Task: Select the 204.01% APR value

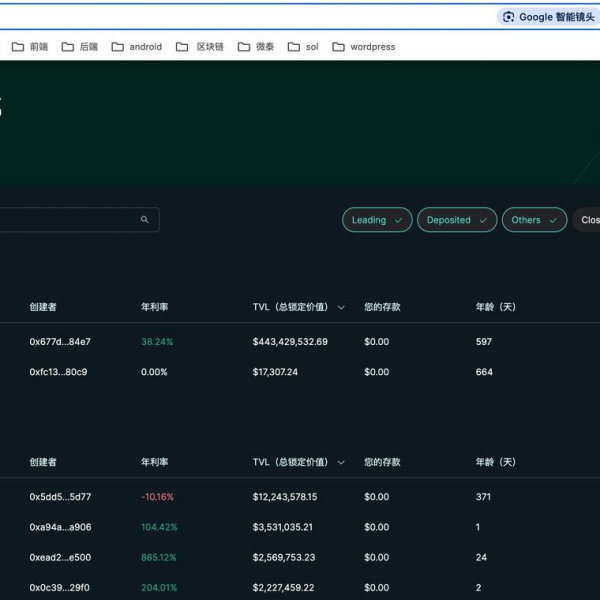Action: tap(159, 587)
